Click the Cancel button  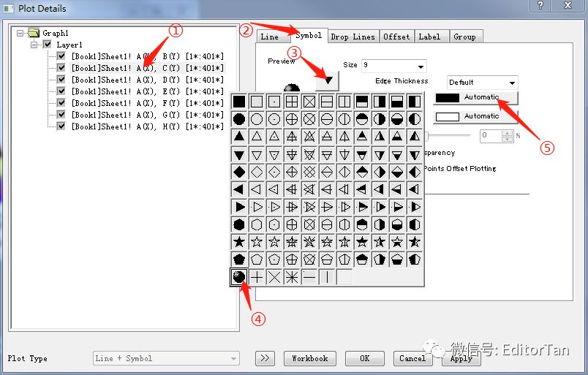coord(412,358)
